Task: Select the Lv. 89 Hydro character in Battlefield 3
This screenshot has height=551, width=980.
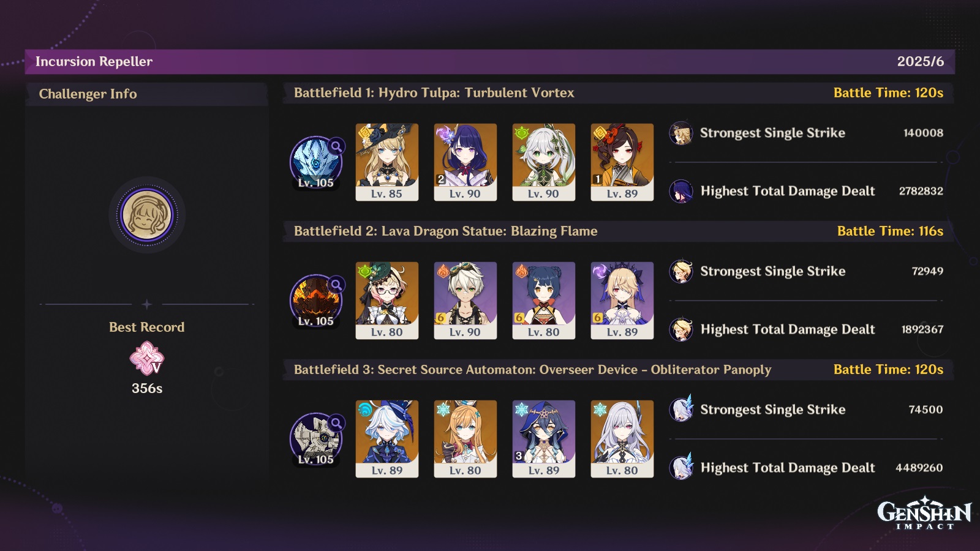Action: click(x=387, y=439)
